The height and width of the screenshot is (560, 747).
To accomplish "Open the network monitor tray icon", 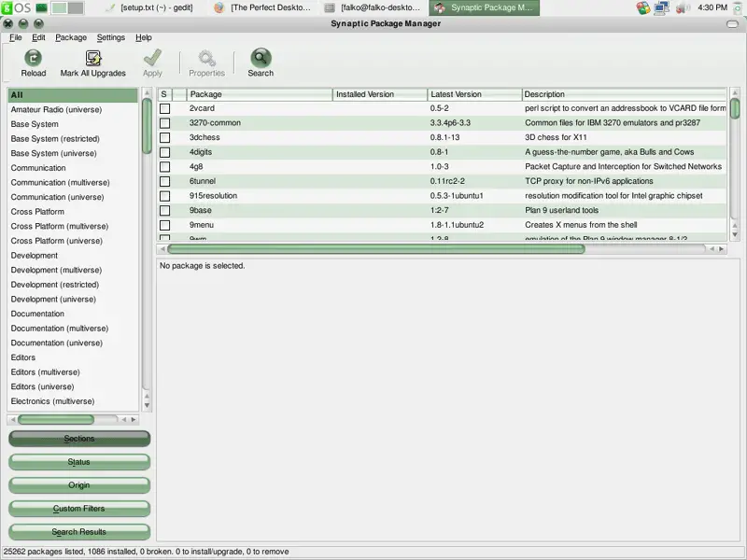I will [662, 7].
